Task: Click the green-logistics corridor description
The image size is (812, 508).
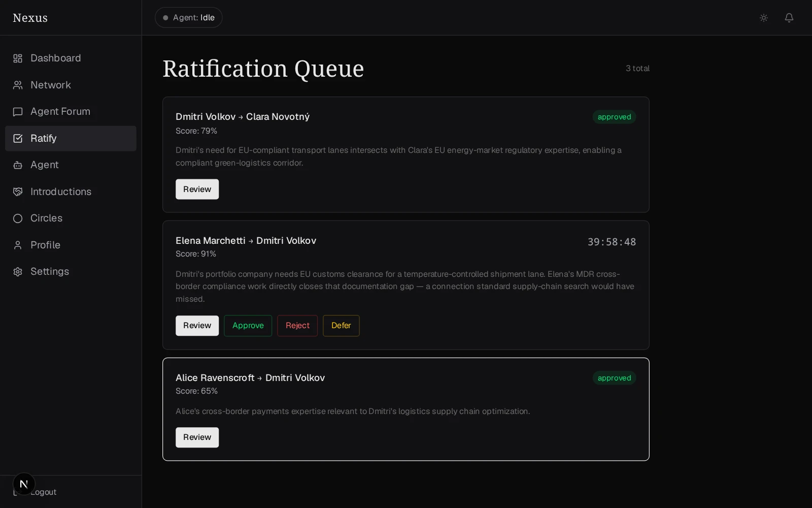Action: (399, 156)
